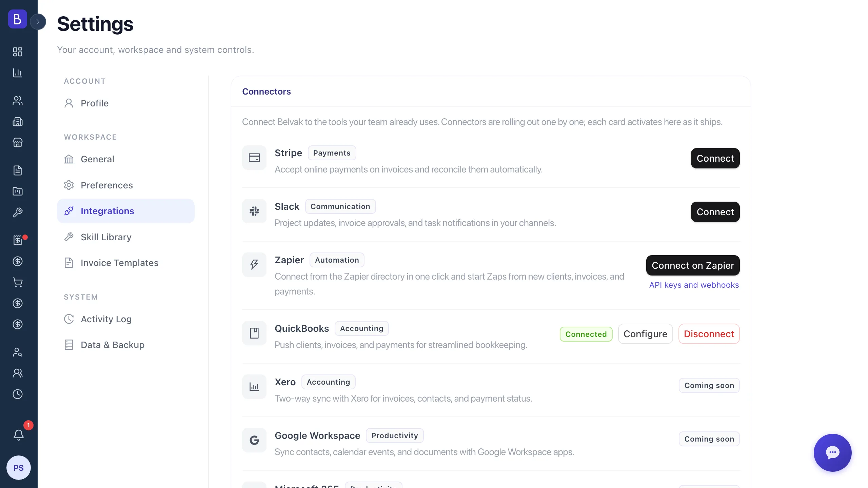
Task: Configure the QuickBooks connector
Action: (645, 334)
